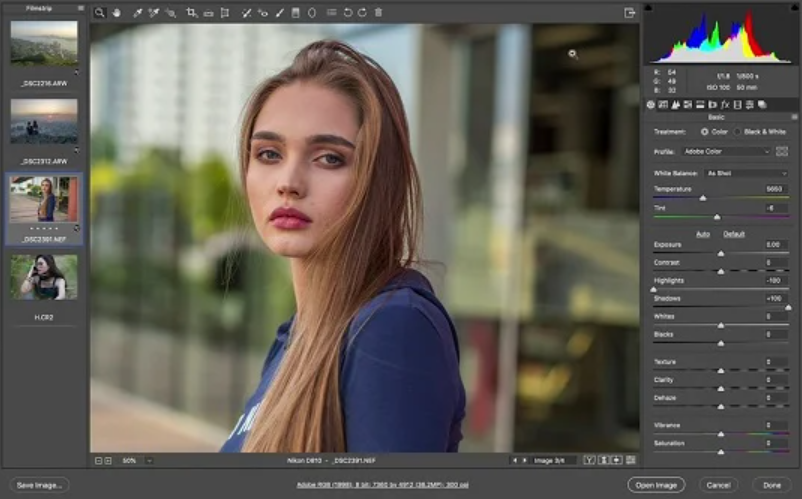Select the White Balance eyedropper tool

coord(137,13)
